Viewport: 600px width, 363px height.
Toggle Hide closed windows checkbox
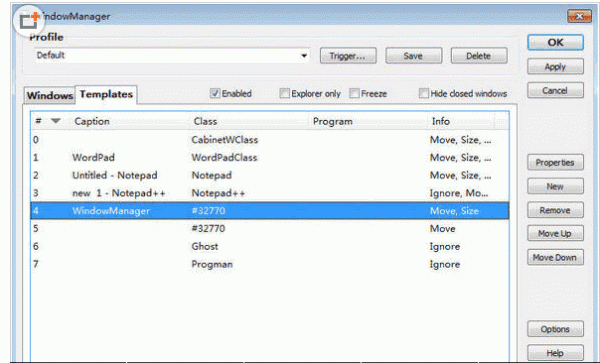tap(424, 93)
